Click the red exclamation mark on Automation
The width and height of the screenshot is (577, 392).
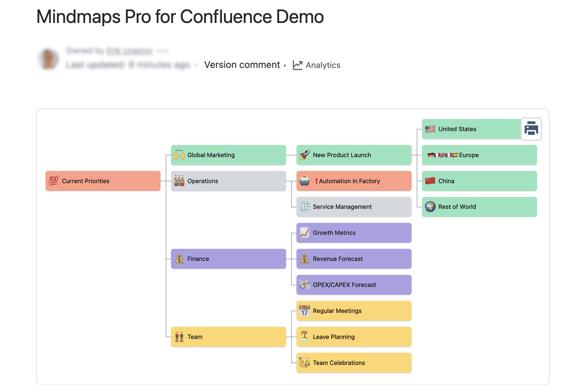point(317,181)
